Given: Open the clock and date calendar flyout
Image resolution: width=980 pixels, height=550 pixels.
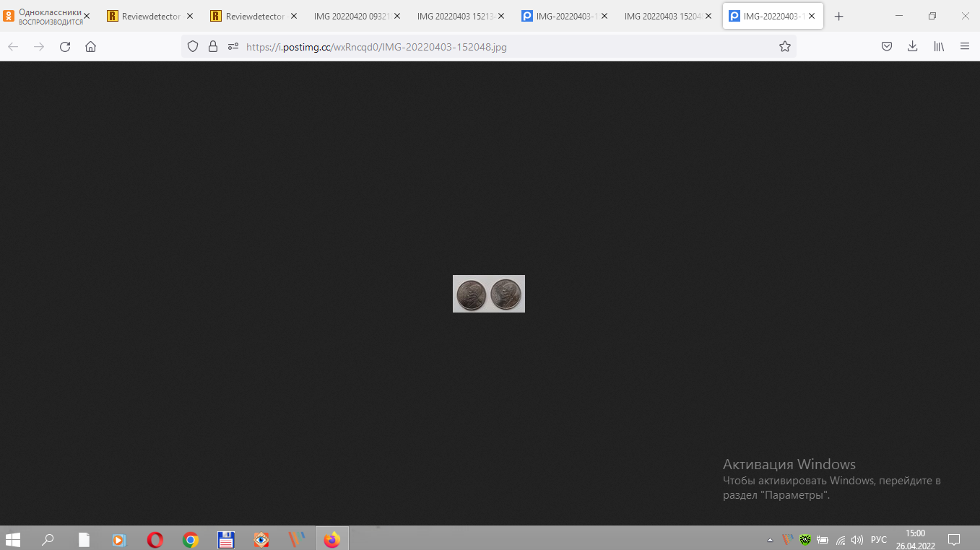Looking at the screenshot, I should coord(915,539).
